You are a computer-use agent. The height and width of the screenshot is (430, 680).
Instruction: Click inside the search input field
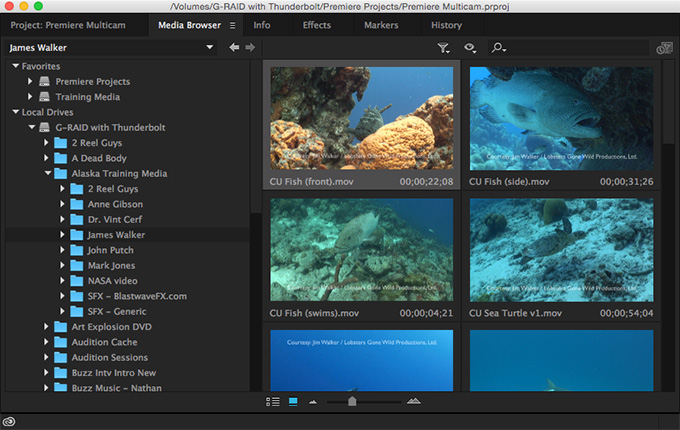click(x=578, y=48)
